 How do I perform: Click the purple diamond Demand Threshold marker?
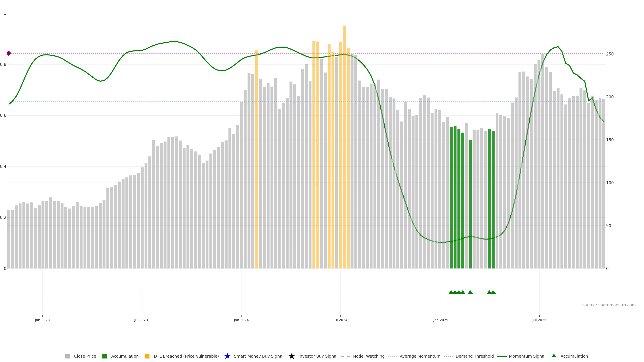tap(9, 53)
